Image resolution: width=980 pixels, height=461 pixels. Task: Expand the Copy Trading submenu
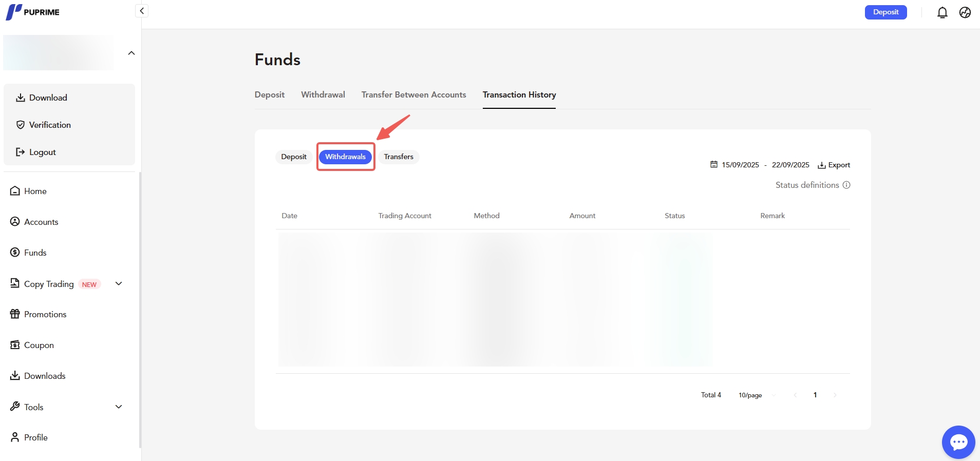click(x=119, y=283)
